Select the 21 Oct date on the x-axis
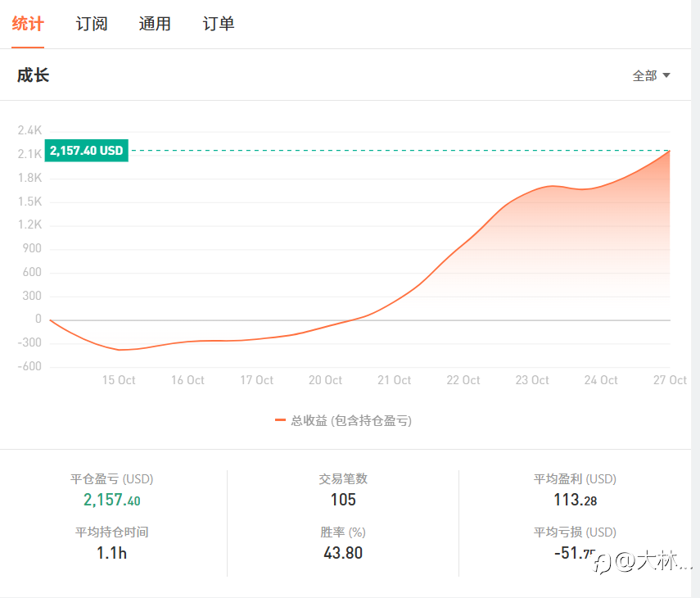The height and width of the screenshot is (598, 700). pos(394,380)
